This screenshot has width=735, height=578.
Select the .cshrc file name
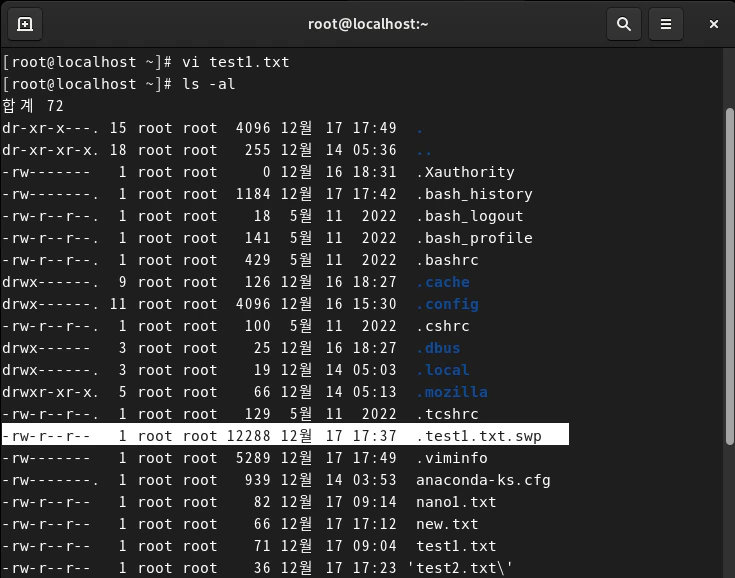pos(443,326)
